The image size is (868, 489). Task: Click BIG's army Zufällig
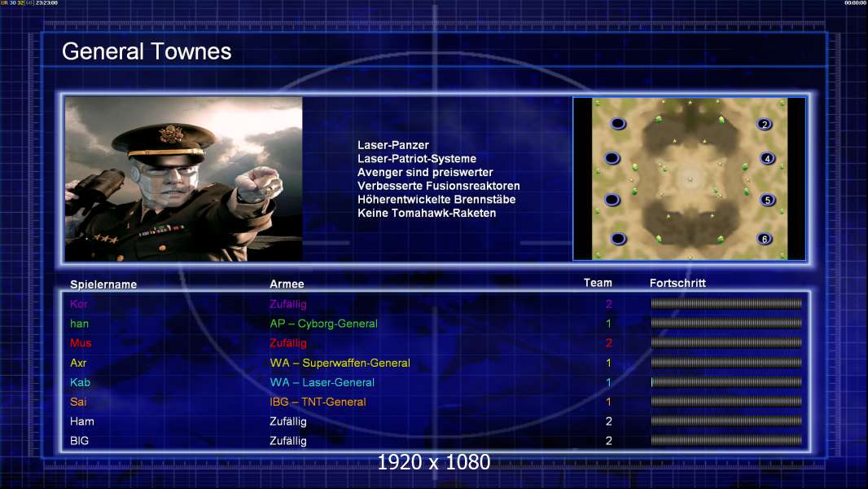(288, 442)
